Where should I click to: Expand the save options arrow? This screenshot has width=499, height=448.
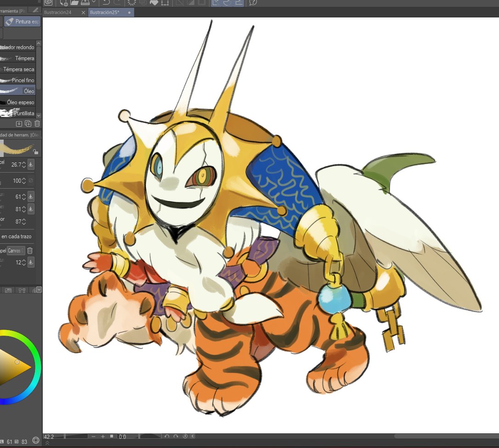coord(94,2)
